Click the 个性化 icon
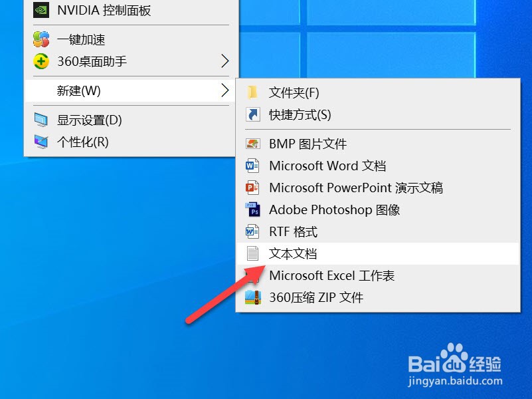Screen dimensions: 532x399 (41, 142)
